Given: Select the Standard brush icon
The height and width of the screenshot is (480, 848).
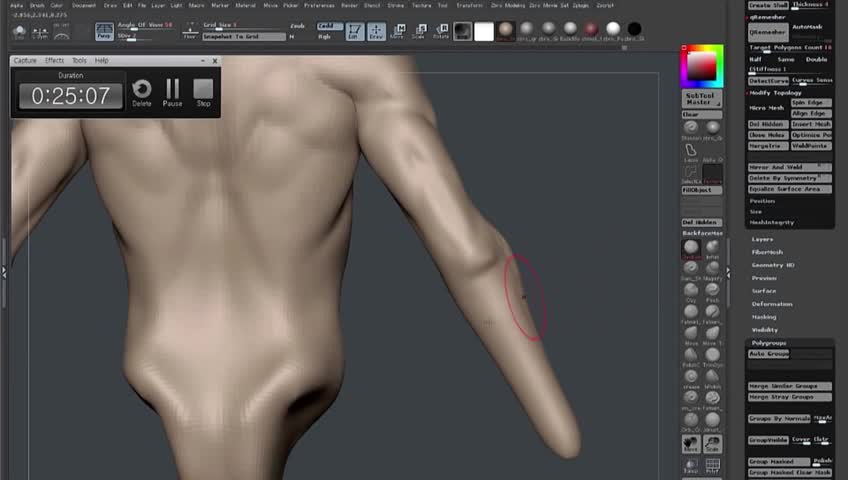Looking at the screenshot, I should tap(691, 129).
